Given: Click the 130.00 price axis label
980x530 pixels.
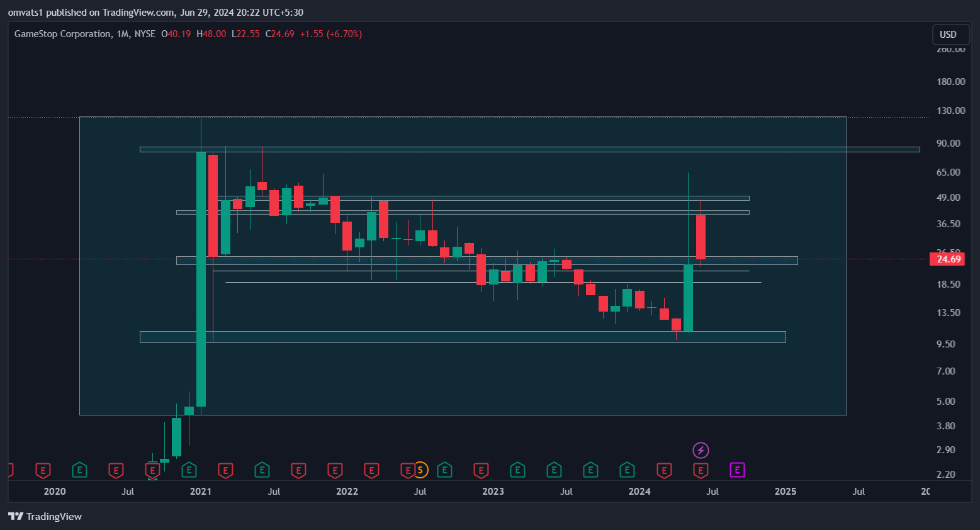Looking at the screenshot, I should (950, 110).
